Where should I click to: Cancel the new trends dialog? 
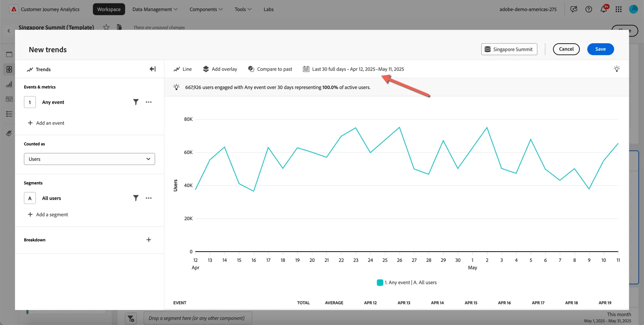pos(566,49)
